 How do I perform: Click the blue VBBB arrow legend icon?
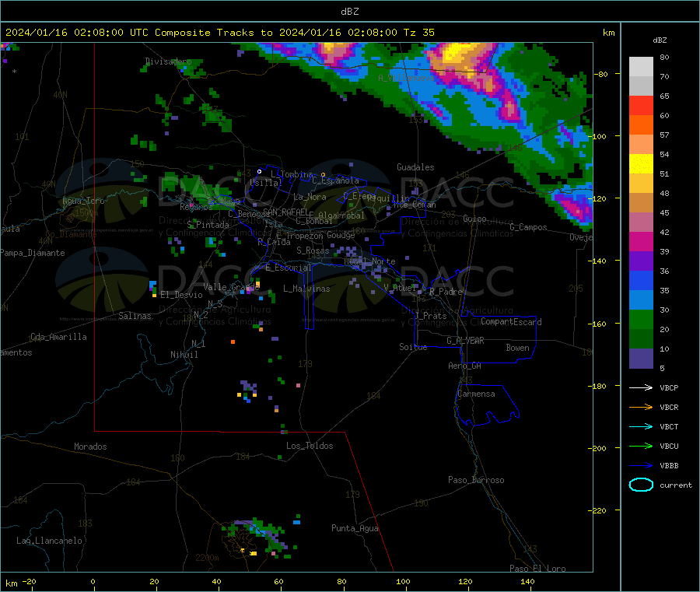point(641,466)
